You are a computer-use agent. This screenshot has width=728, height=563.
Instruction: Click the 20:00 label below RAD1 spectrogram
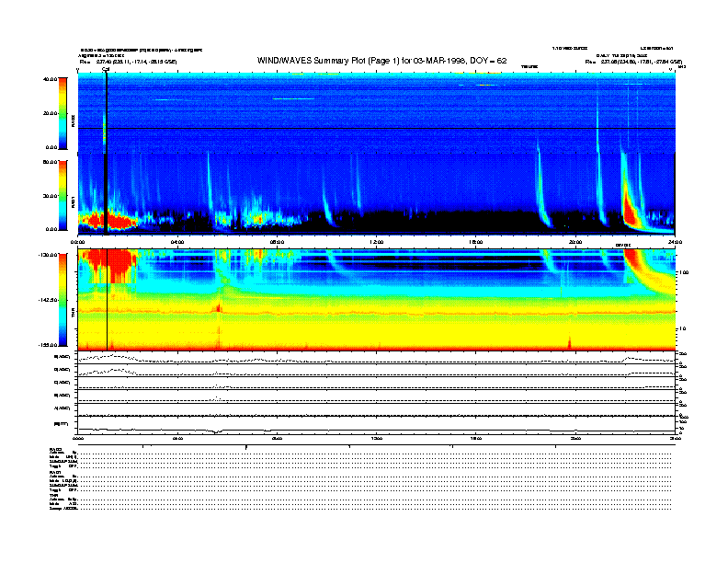(575, 242)
